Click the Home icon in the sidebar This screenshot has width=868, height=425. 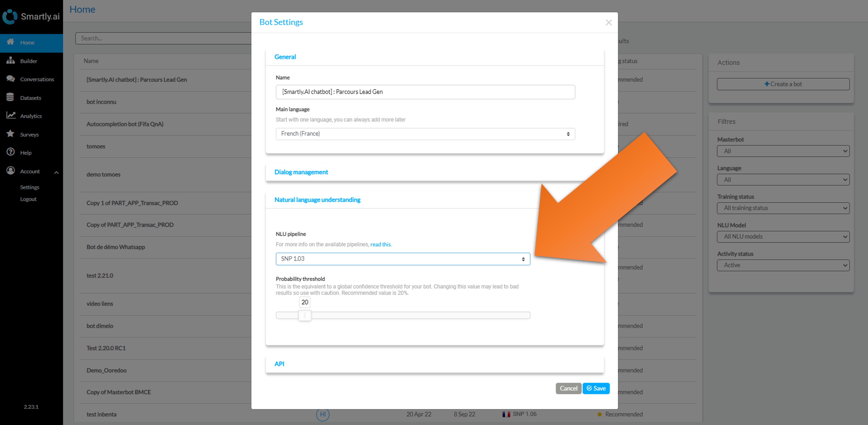tap(10, 42)
